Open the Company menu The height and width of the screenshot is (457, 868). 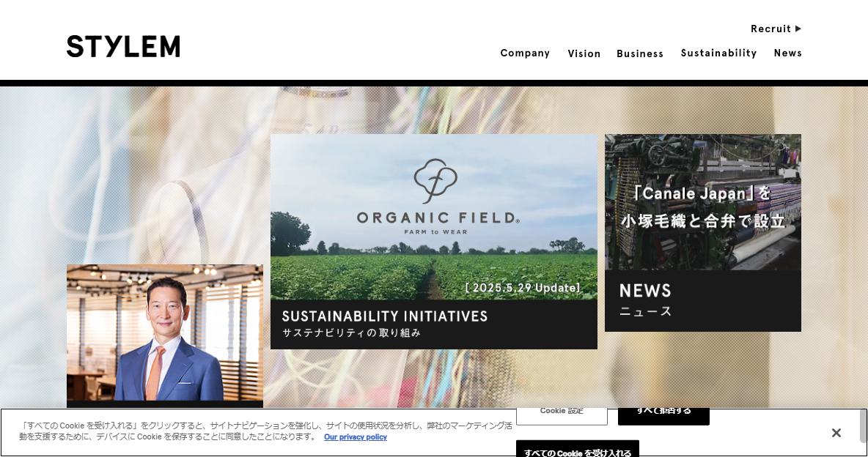[x=525, y=53]
